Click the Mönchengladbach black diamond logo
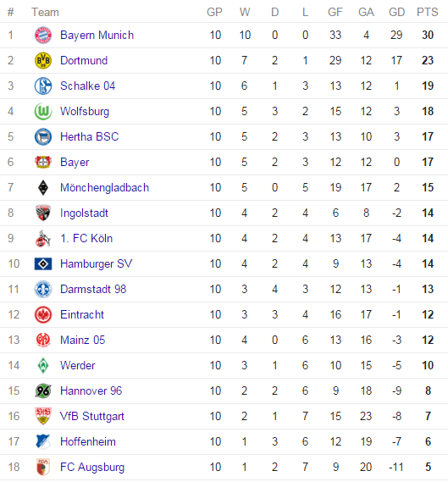The width and height of the screenshot is (448, 482). pos(43,187)
